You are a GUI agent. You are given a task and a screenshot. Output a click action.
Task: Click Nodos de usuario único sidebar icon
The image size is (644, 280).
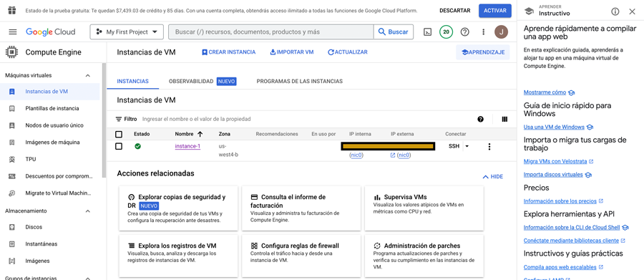point(12,125)
